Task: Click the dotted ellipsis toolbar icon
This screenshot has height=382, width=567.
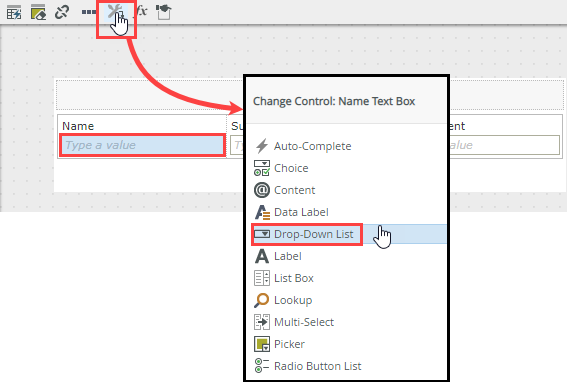Action: (x=89, y=12)
